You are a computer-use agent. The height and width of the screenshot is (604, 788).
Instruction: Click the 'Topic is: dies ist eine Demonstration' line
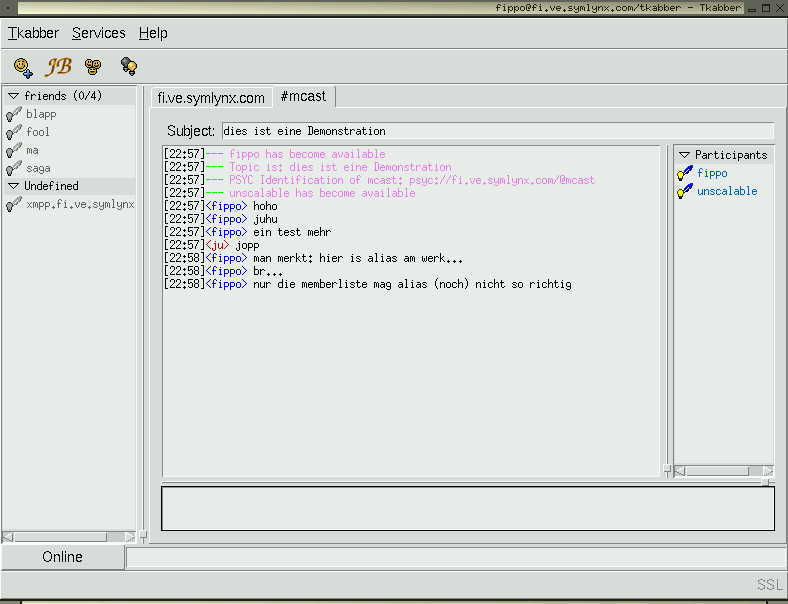tap(340, 167)
